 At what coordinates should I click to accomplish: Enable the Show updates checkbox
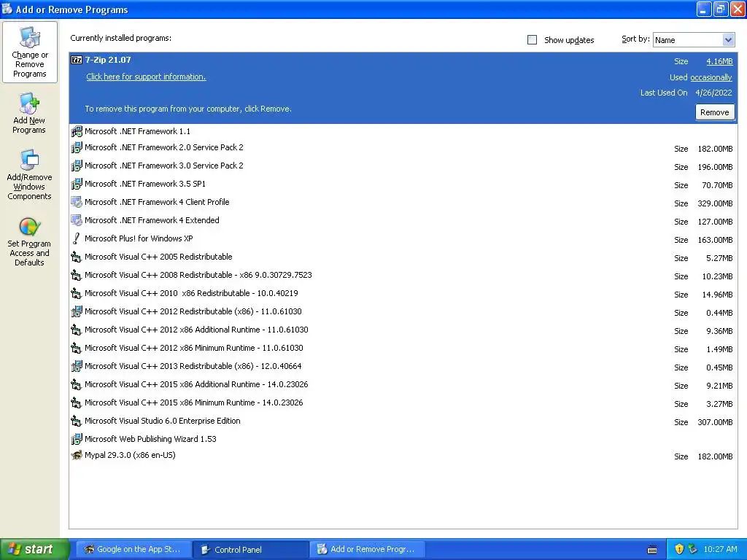click(x=532, y=40)
